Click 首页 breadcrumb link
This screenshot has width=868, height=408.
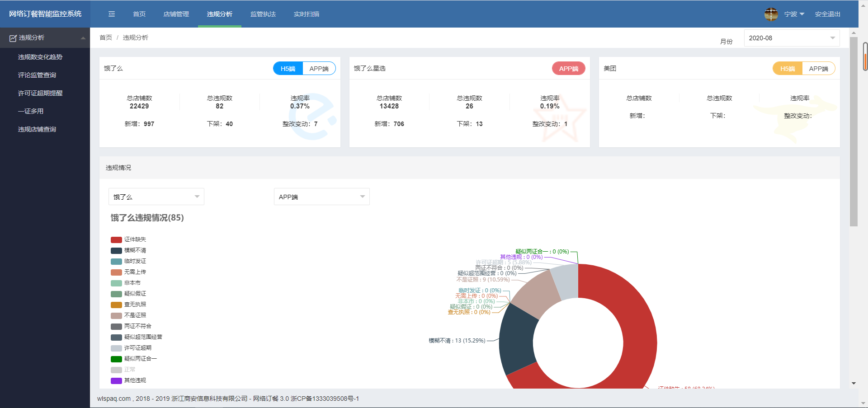(x=106, y=38)
